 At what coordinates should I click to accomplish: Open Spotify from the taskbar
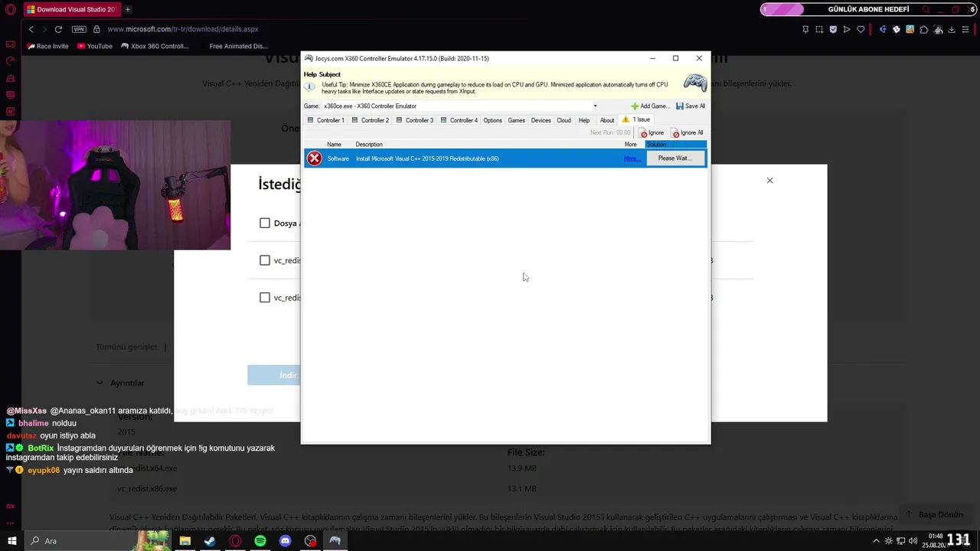click(x=260, y=541)
